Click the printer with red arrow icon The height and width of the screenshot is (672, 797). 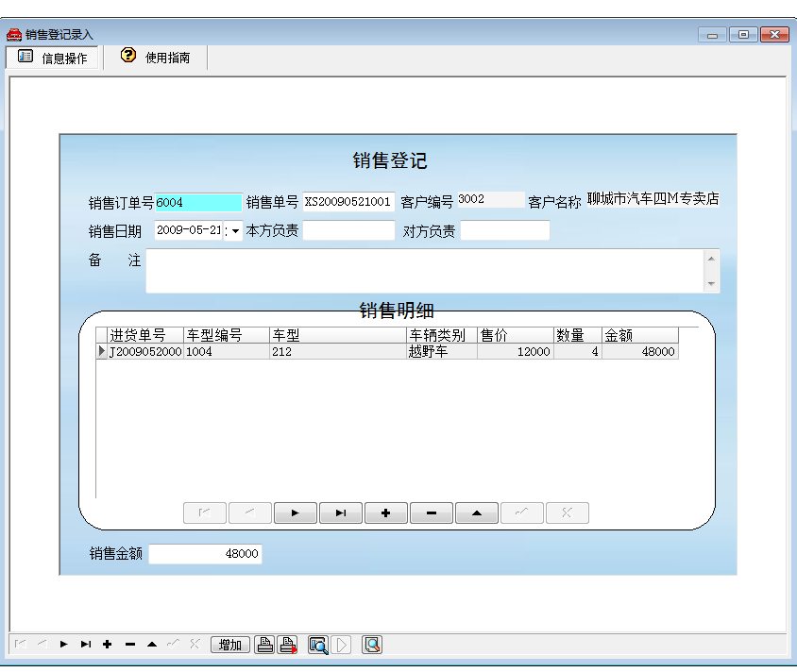pyautogui.click(x=288, y=645)
